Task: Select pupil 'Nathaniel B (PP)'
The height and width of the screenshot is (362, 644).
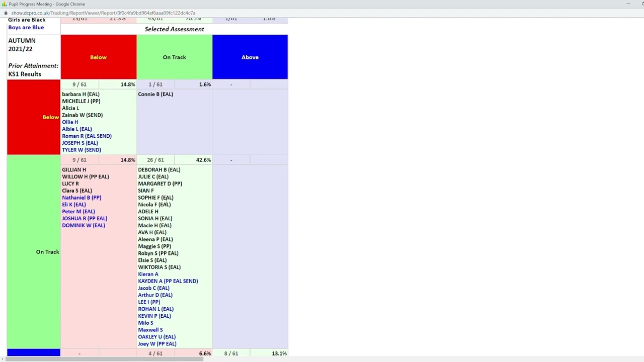Action: click(82, 198)
